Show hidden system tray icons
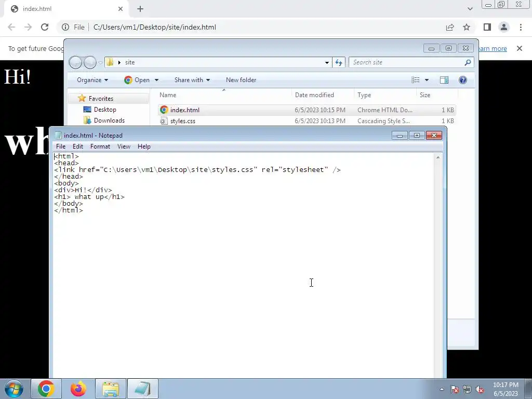Viewport: 532px width, 399px height. (442, 389)
